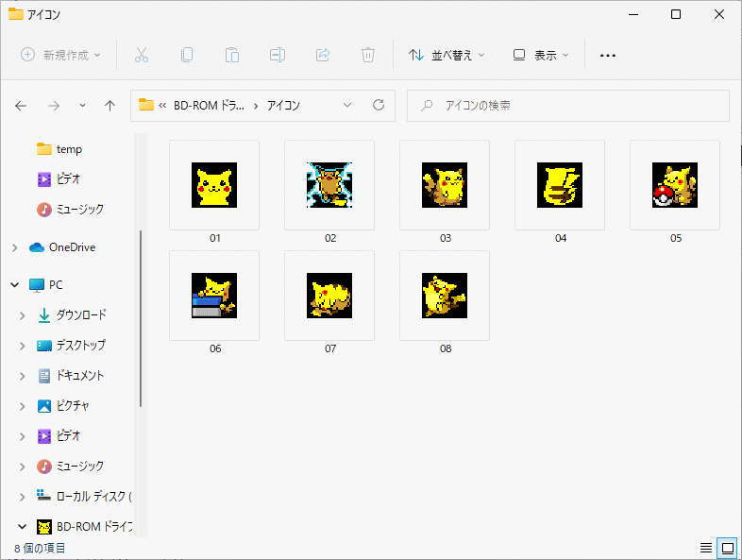Select ドキュメント in navigation pane
This screenshot has width=742, height=560.
pos(70,376)
